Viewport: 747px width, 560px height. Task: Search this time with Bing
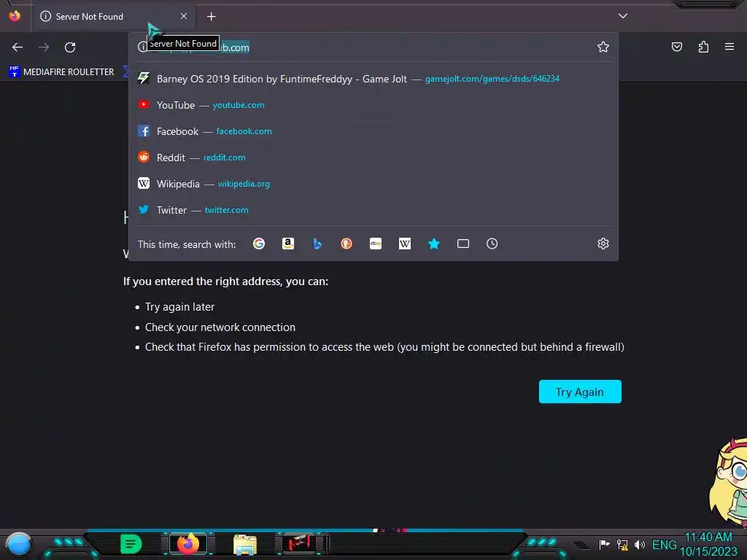click(317, 244)
